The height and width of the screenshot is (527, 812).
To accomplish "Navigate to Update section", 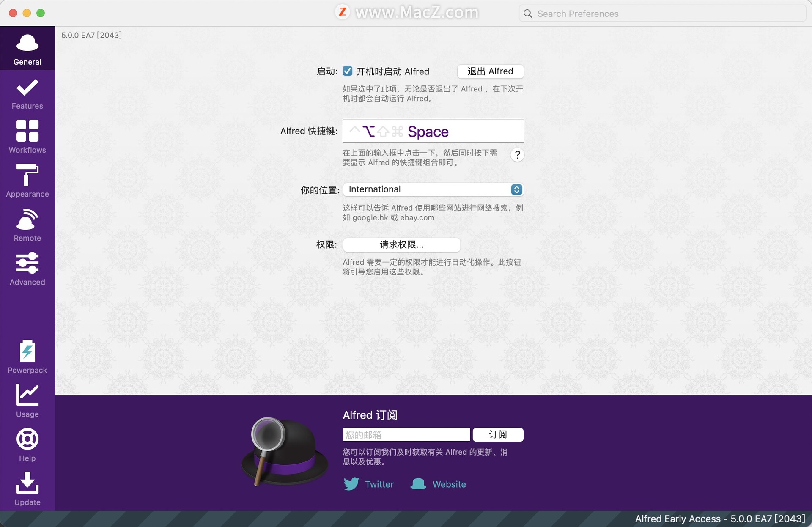I will (x=27, y=490).
